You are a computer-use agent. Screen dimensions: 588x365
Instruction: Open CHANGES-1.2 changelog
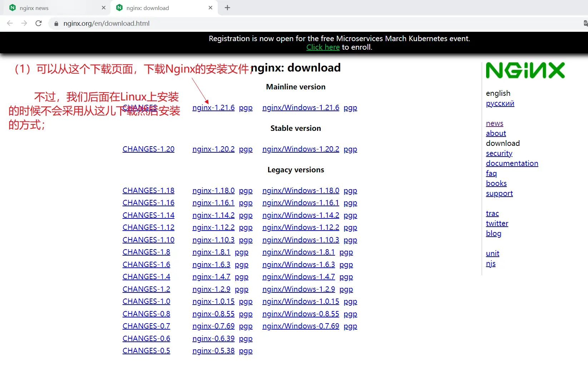(146, 289)
